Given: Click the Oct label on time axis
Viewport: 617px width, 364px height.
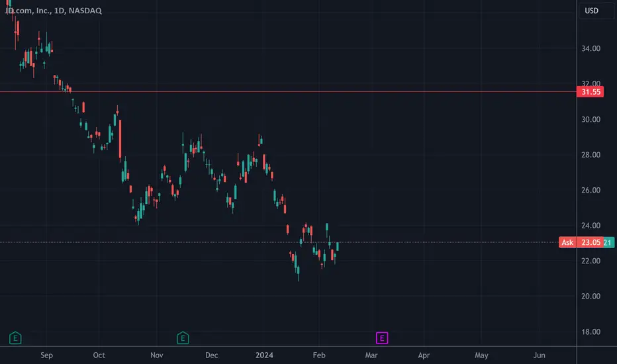Looking at the screenshot, I should pyautogui.click(x=99, y=355).
